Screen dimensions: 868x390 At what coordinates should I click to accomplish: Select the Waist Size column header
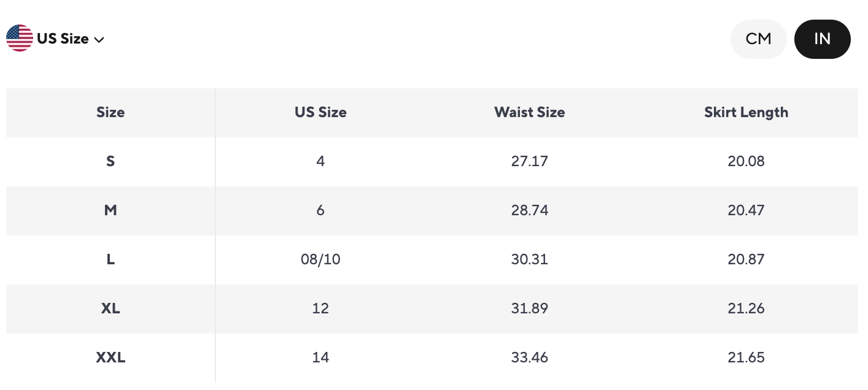[x=529, y=113]
